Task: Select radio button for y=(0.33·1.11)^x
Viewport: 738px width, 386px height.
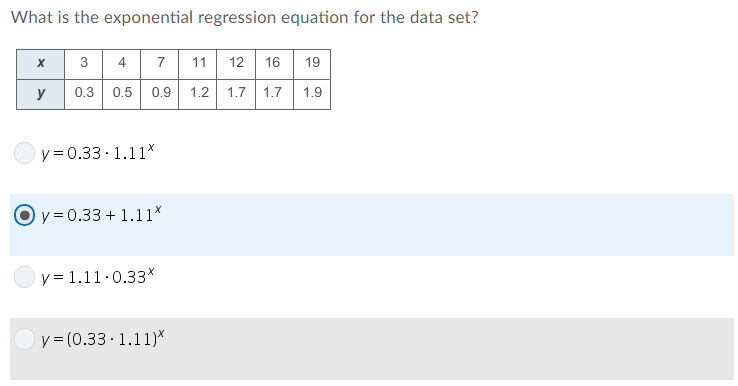Action: [24, 339]
